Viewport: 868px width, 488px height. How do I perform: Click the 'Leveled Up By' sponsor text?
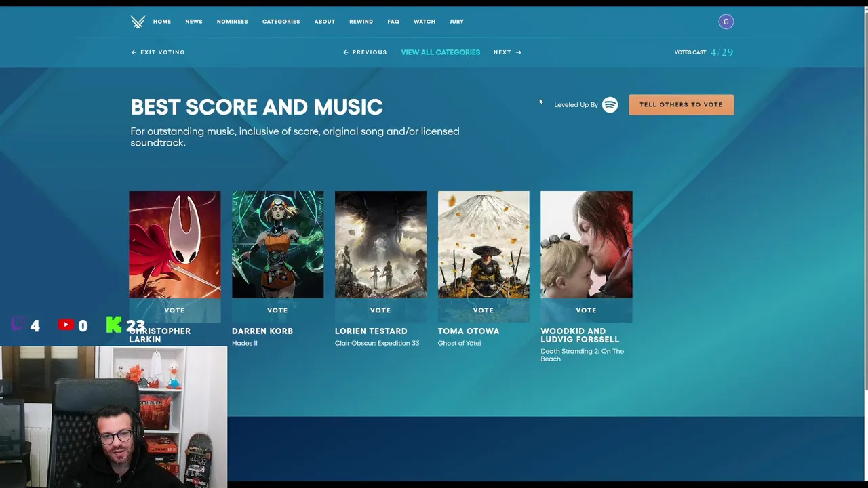(x=576, y=105)
